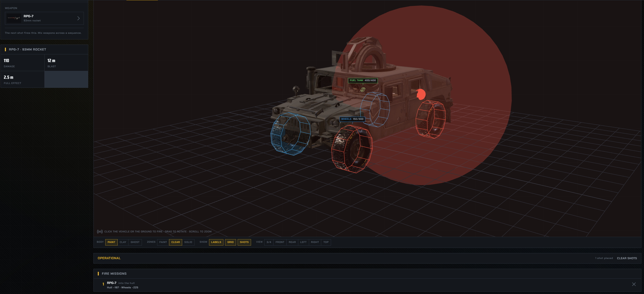The image size is (644, 294).
Task: Click the fuel tank zone marker icon
Action: (x=363, y=89)
